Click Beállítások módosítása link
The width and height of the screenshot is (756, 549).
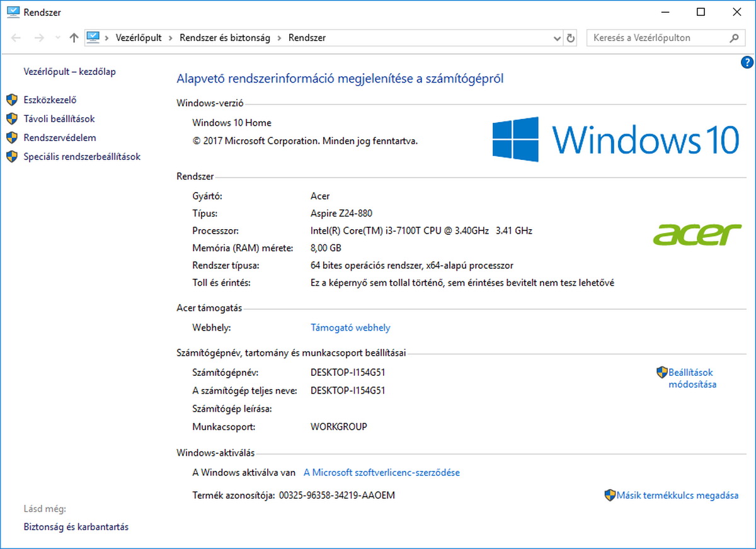(692, 378)
